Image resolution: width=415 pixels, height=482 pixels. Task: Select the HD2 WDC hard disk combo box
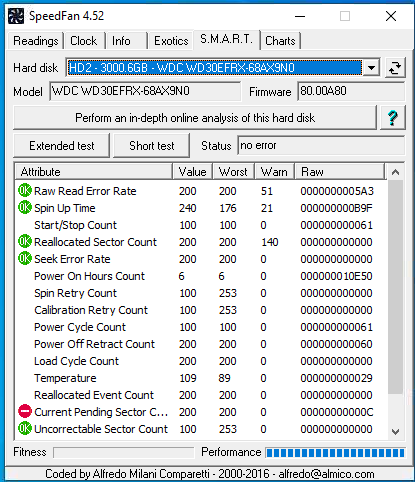[x=223, y=68]
